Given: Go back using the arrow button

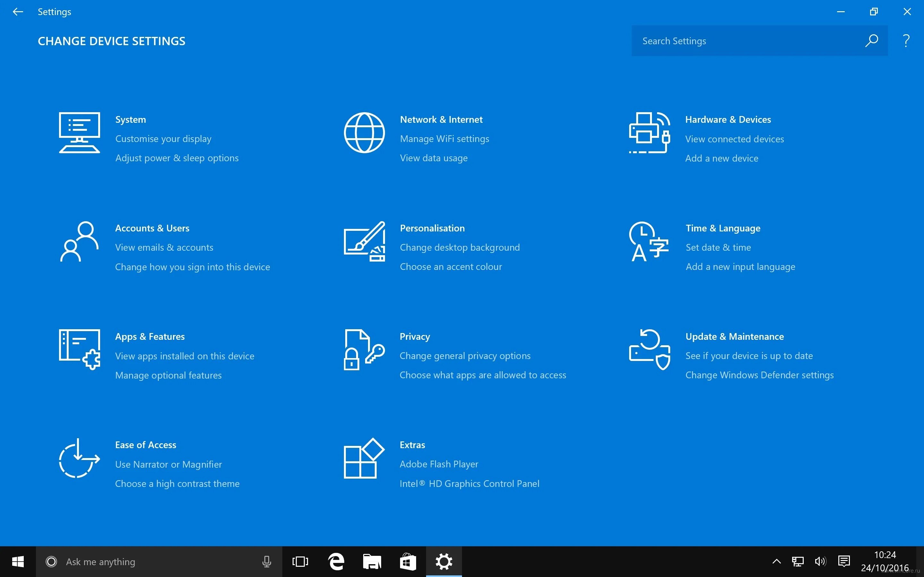Looking at the screenshot, I should click(18, 12).
